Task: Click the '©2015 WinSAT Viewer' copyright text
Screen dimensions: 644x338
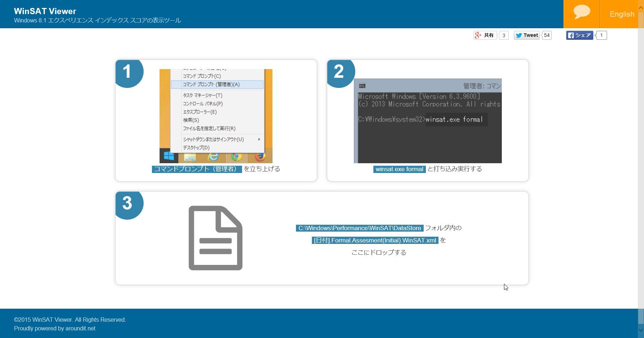Action: pos(70,320)
